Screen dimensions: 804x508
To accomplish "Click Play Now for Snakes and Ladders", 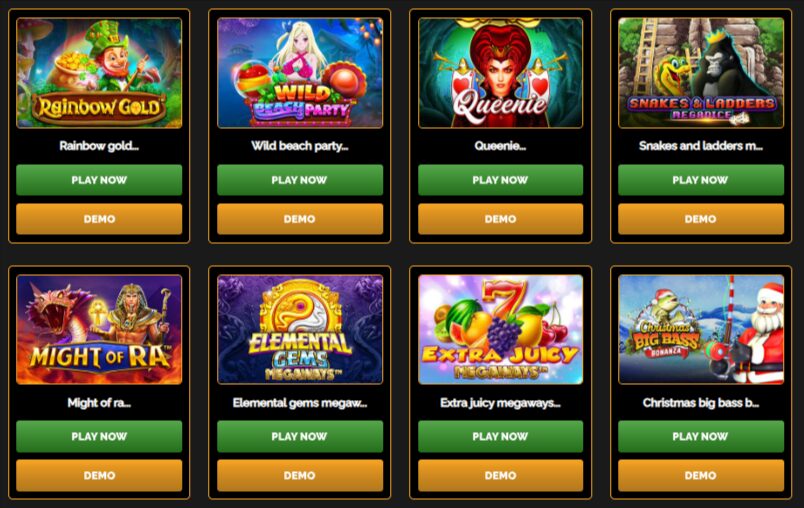I will click(x=701, y=180).
